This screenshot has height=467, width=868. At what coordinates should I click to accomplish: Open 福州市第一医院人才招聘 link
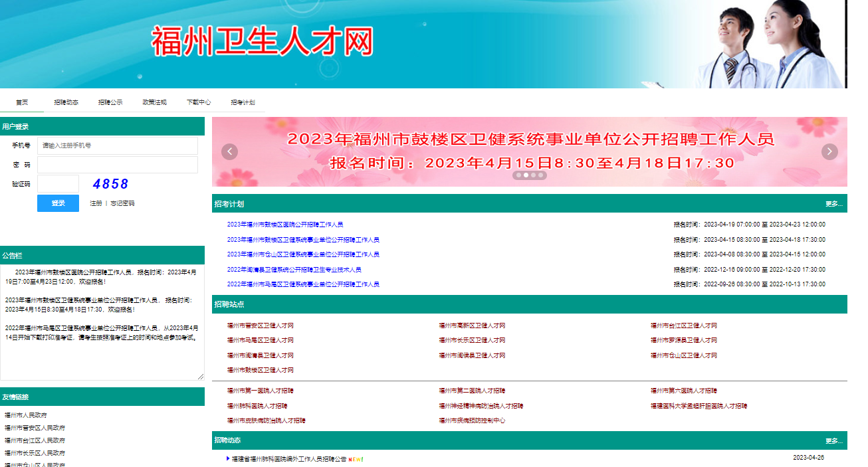click(x=261, y=391)
